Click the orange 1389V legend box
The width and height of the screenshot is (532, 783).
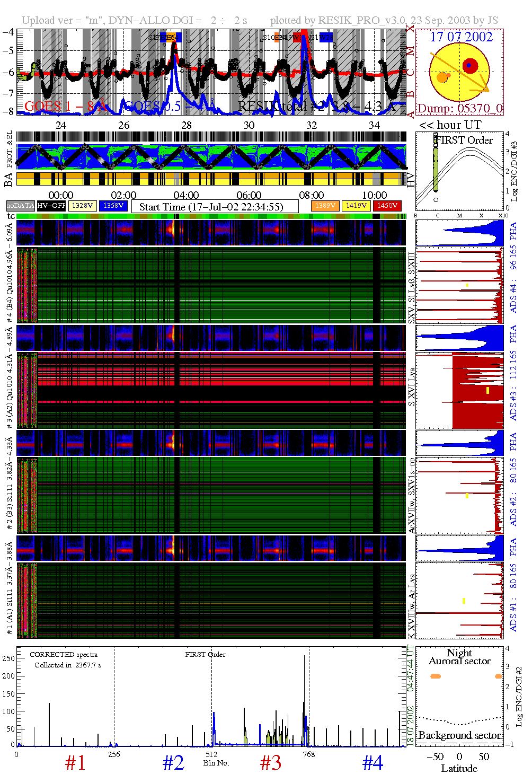tap(325, 206)
